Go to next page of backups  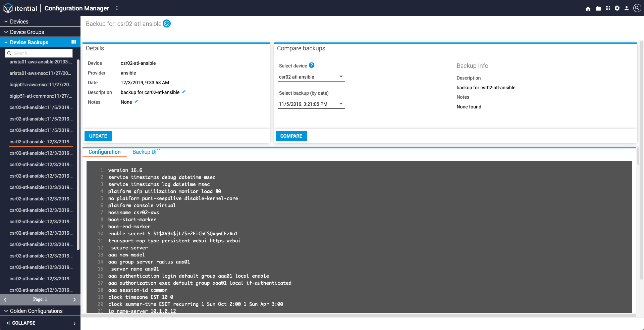pos(74,299)
